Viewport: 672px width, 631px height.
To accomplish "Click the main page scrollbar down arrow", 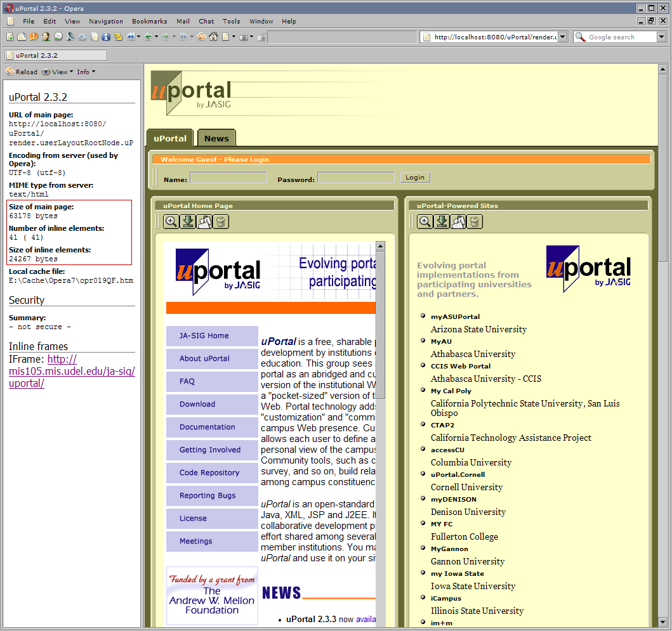I will [662, 621].
